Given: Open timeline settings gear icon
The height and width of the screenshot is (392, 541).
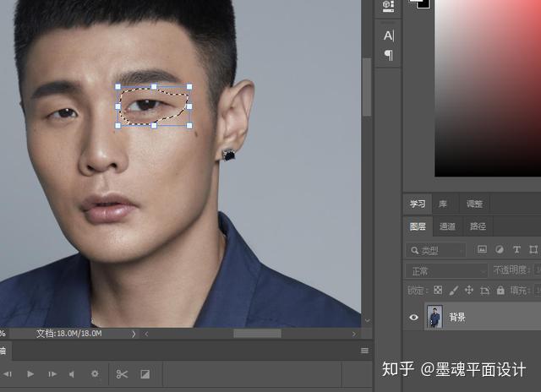Looking at the screenshot, I should [95, 373].
